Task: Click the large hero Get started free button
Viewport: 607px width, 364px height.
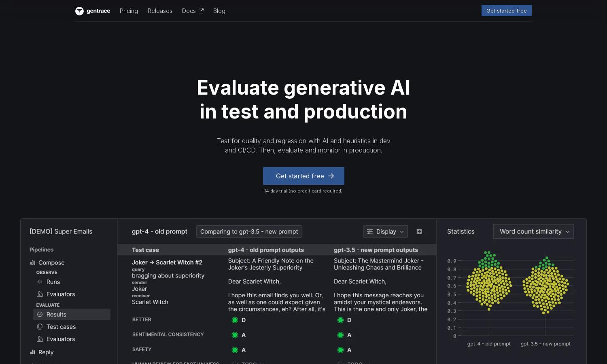Action: click(x=303, y=176)
